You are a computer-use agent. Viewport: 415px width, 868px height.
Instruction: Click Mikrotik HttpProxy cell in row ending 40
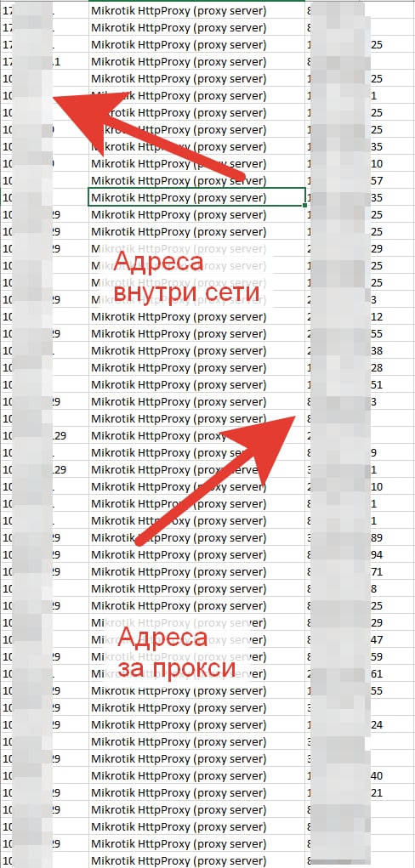click(196, 775)
